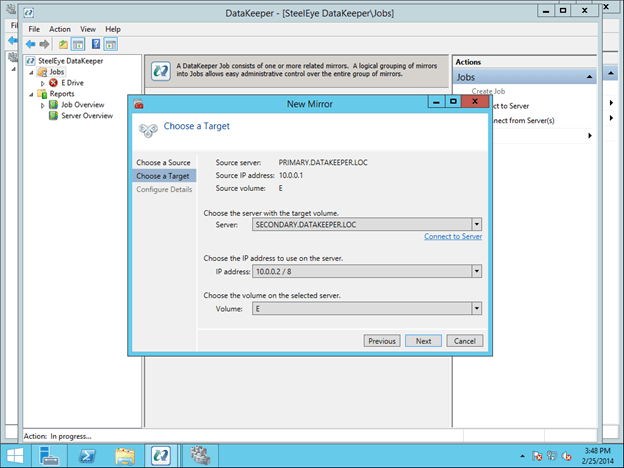Click the blue Help icon in the toolbar
624x468 pixels.
click(x=96, y=45)
